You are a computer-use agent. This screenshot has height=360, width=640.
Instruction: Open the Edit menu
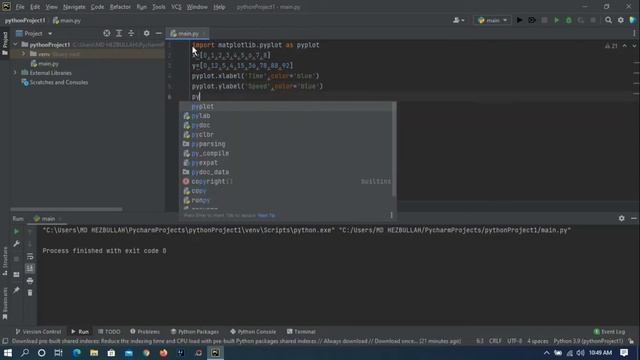pos(35,7)
